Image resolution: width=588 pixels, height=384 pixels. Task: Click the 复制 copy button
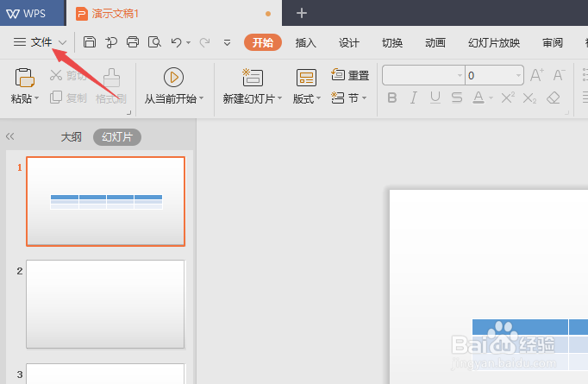click(x=68, y=98)
